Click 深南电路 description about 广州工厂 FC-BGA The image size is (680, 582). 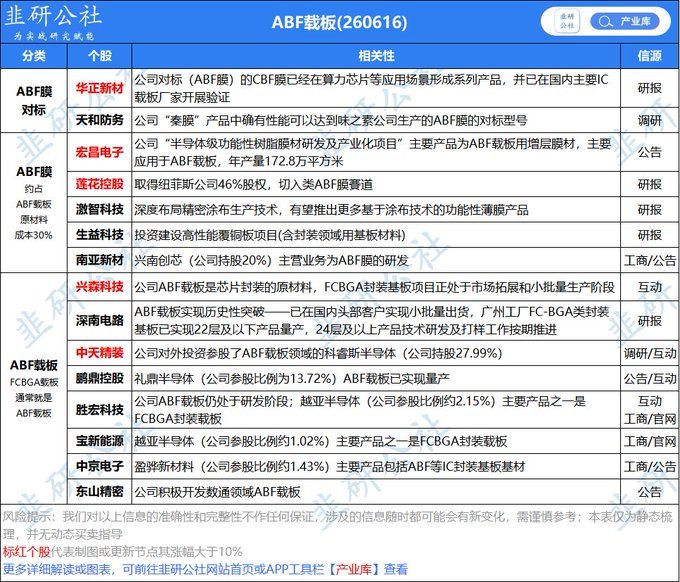[372, 320]
